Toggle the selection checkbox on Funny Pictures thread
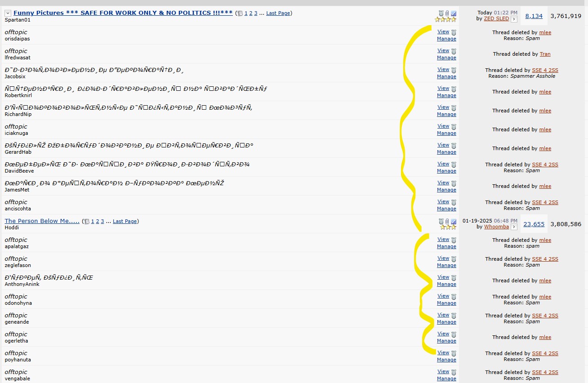The width and height of the screenshot is (588, 383). tap(454, 13)
